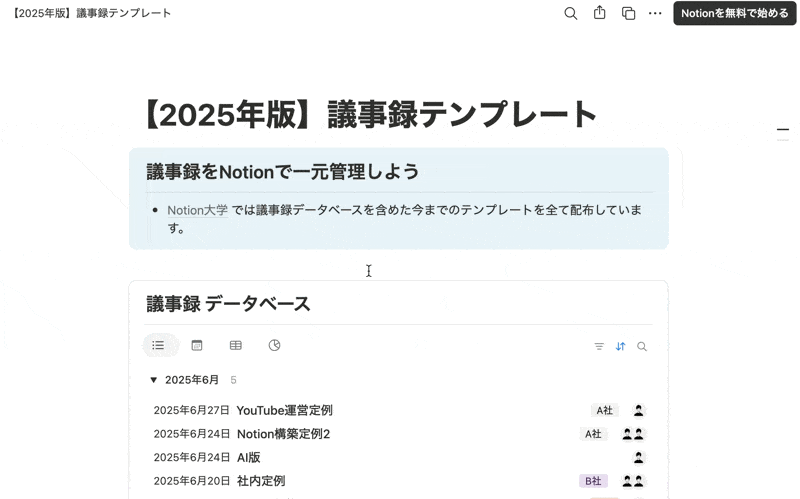Click the database search magnifier icon
This screenshot has width=800, height=499.
coord(642,346)
